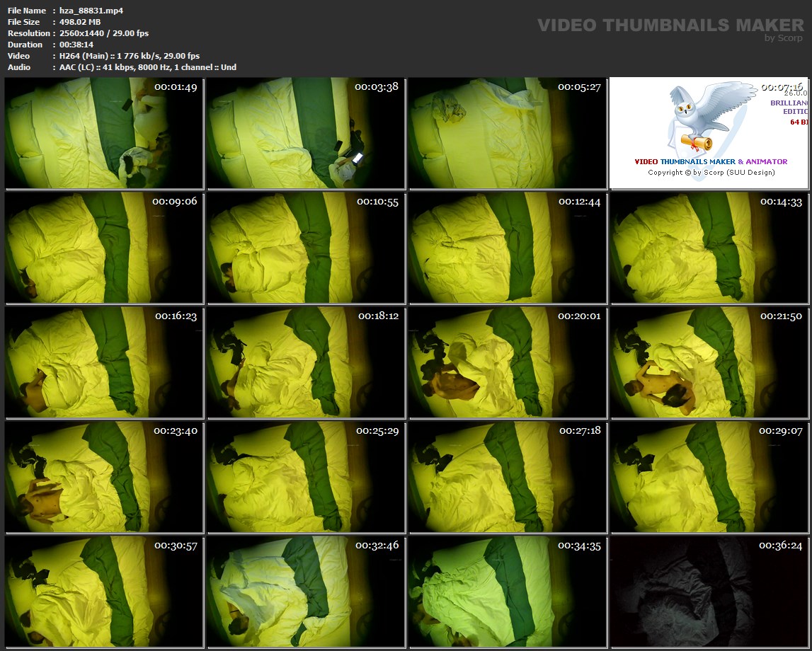Screen dimensions: 812x651
Task: Click the Duration label
Action: (25, 45)
